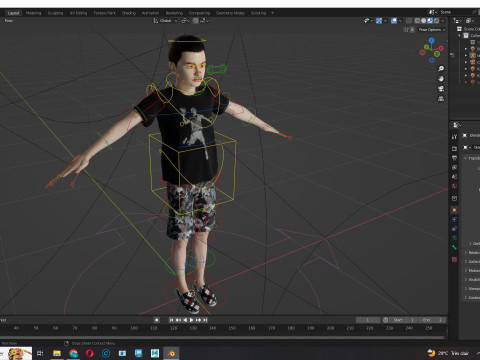Play the animation forward
480x360 pixels.
[x=192, y=320]
